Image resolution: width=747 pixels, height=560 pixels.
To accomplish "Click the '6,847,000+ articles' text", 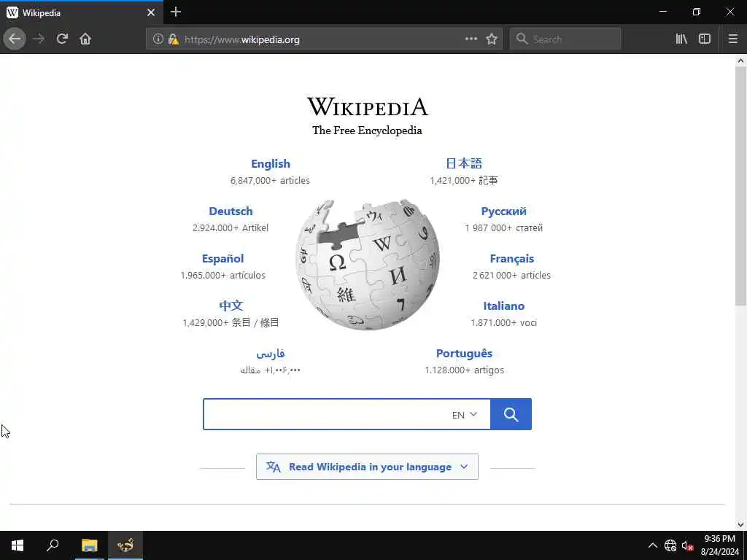I will [270, 181].
